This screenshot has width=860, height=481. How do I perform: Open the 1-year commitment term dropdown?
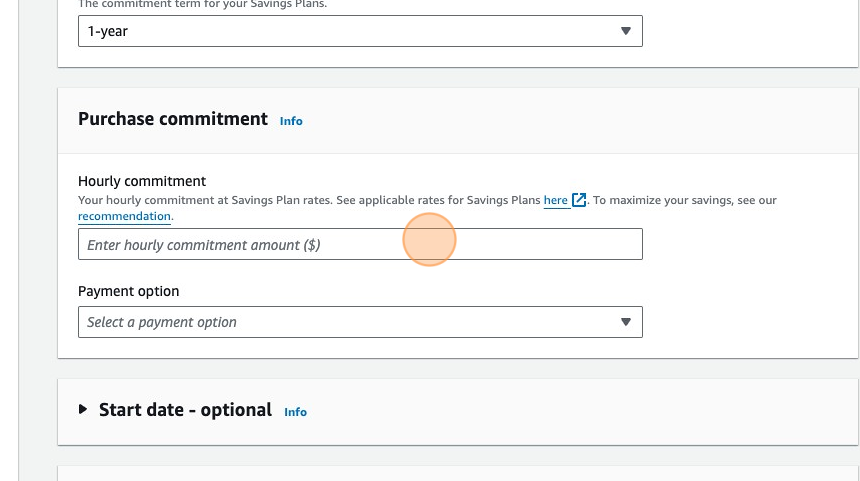(350, 31)
